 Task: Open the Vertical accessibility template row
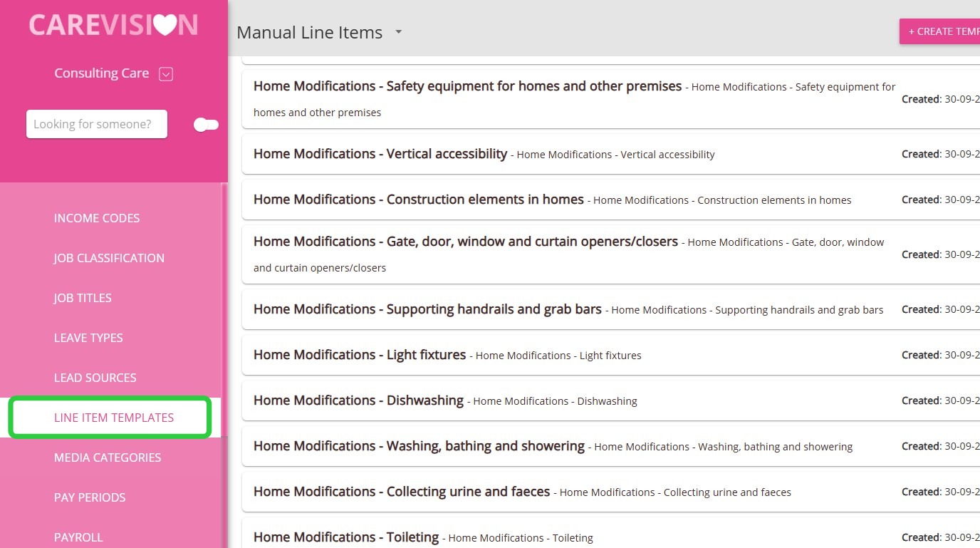(380, 154)
